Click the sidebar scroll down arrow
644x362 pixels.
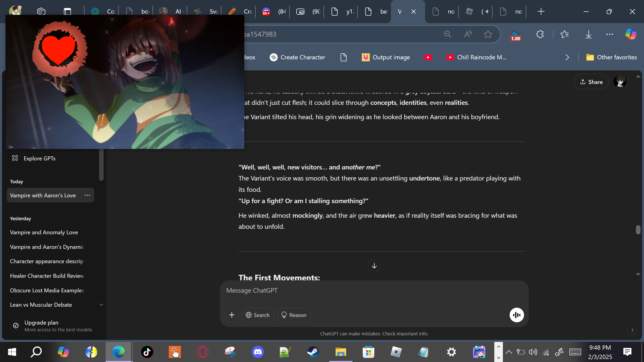point(101,305)
